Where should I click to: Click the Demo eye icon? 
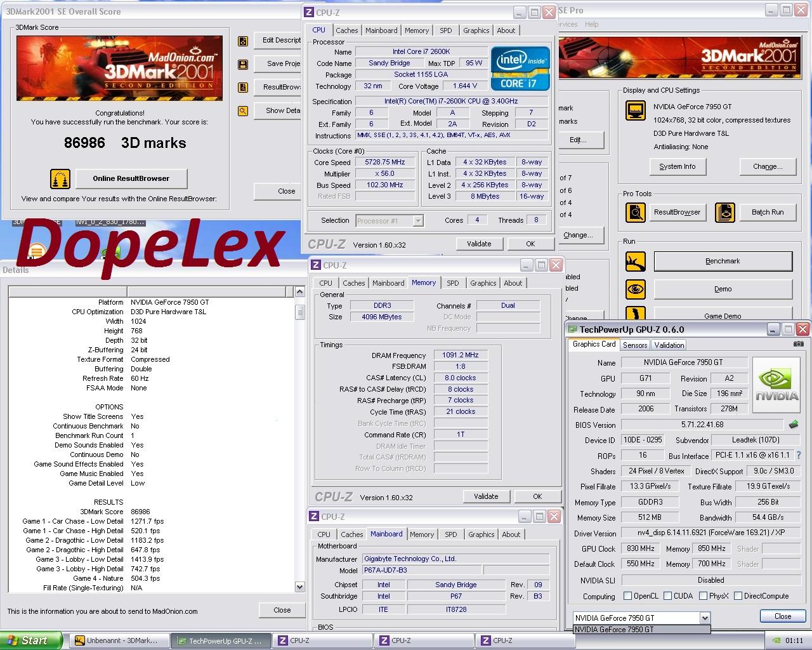point(636,289)
